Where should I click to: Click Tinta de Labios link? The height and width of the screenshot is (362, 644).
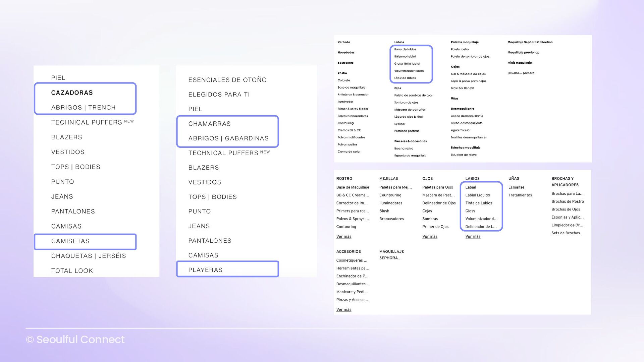pos(478,203)
